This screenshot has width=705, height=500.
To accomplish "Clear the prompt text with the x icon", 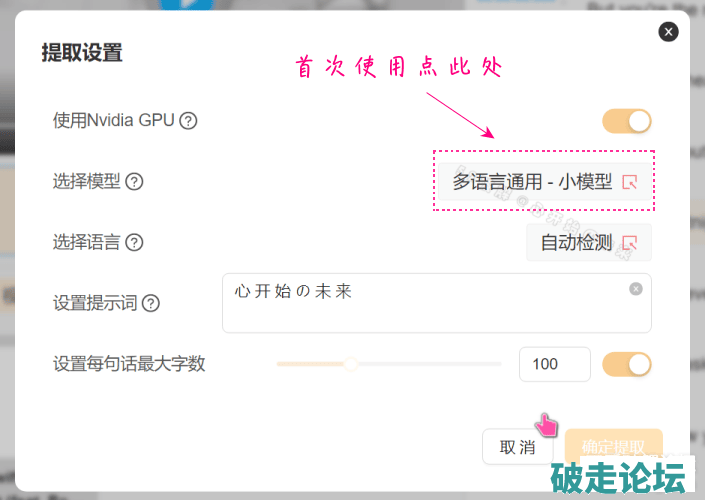I will [x=636, y=289].
